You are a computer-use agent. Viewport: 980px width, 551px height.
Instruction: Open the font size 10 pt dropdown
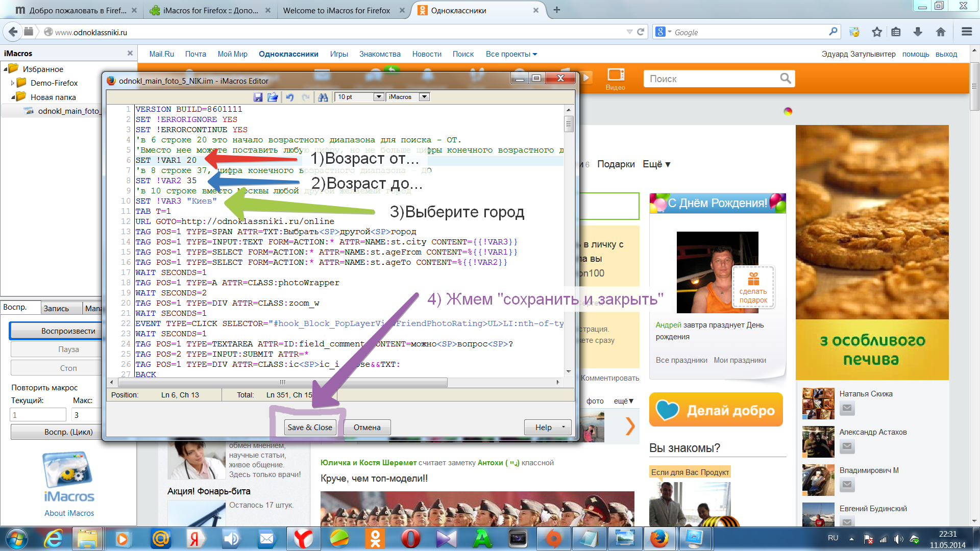coord(379,97)
